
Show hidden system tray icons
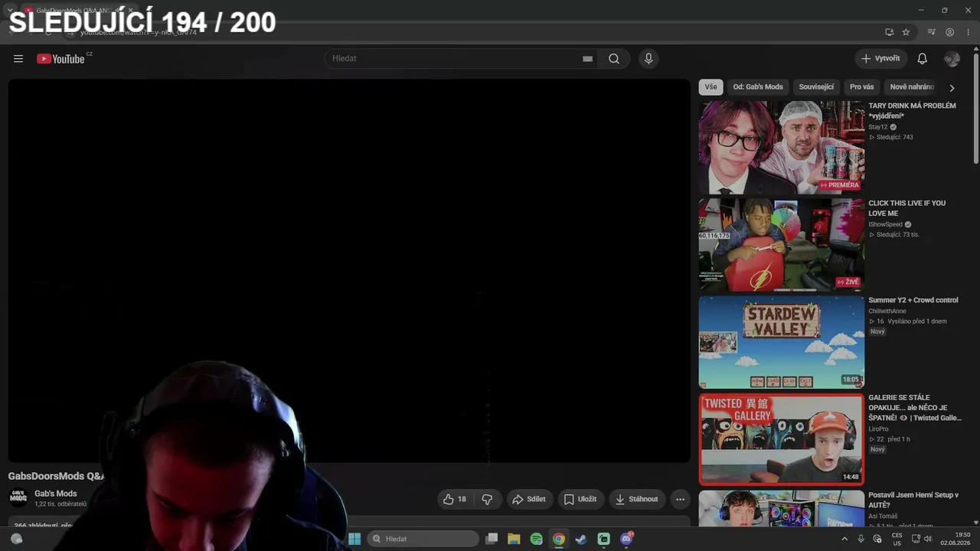click(x=844, y=539)
